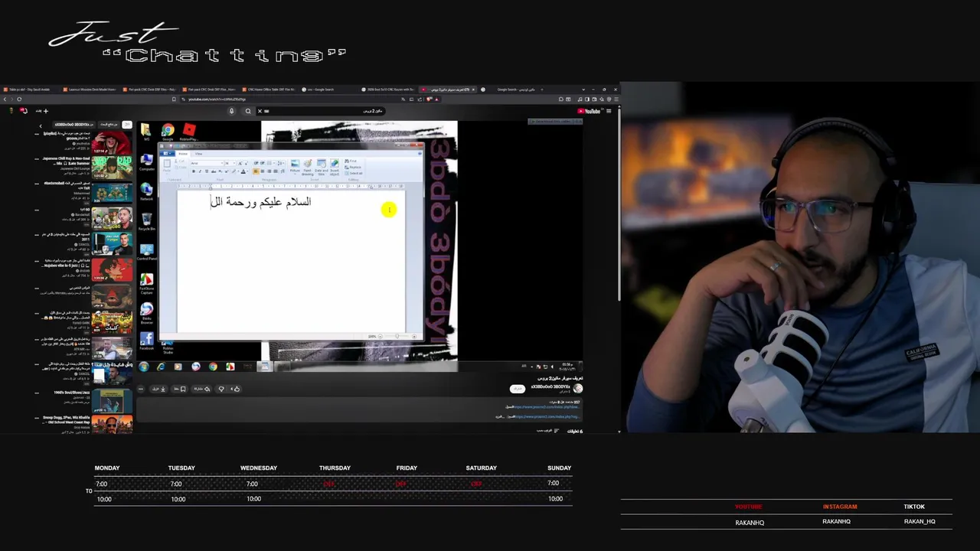Click Windows Start orb in video taskbar
The width and height of the screenshot is (980, 551).
pyautogui.click(x=143, y=367)
